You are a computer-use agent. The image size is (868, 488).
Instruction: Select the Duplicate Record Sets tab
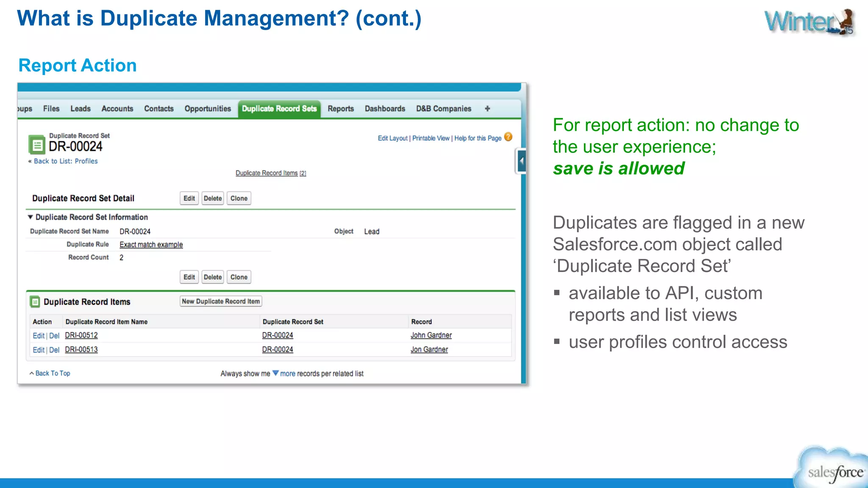[279, 109]
